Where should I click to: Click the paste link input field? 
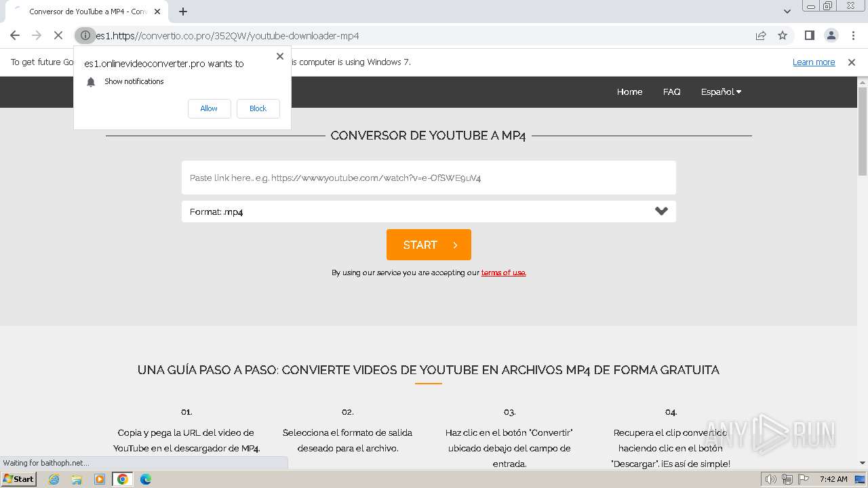tap(429, 178)
